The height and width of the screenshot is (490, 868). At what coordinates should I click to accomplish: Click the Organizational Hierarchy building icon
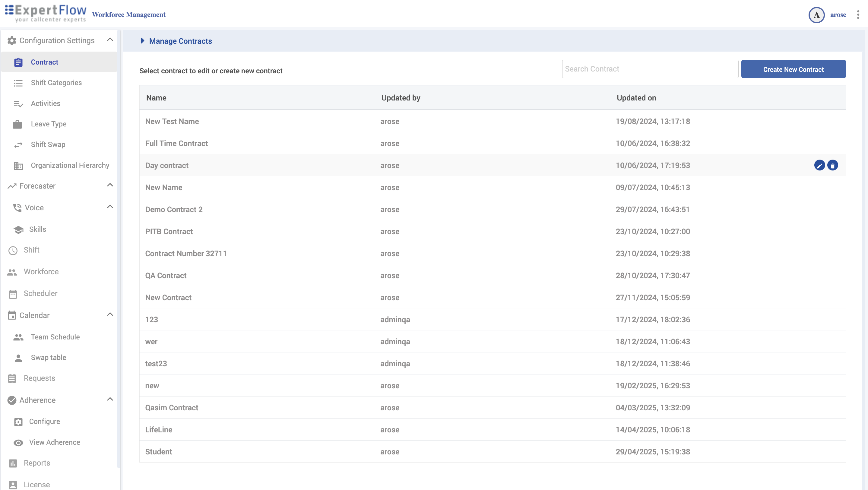coord(18,166)
